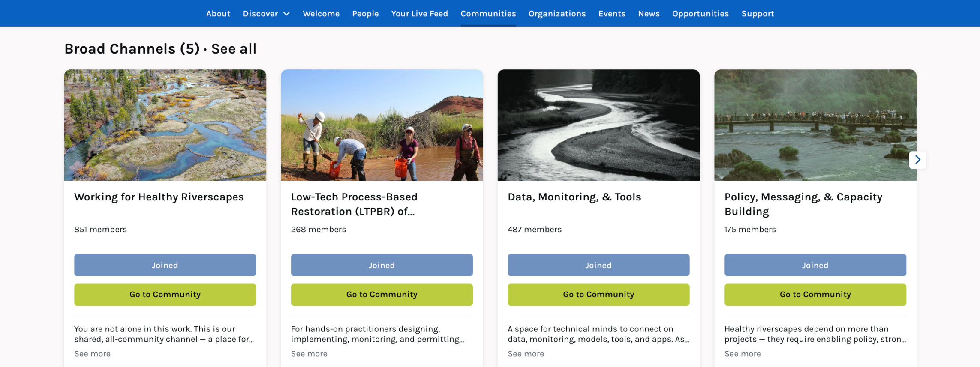Open Low-Tech Process-Based Restoration title

tap(354, 204)
